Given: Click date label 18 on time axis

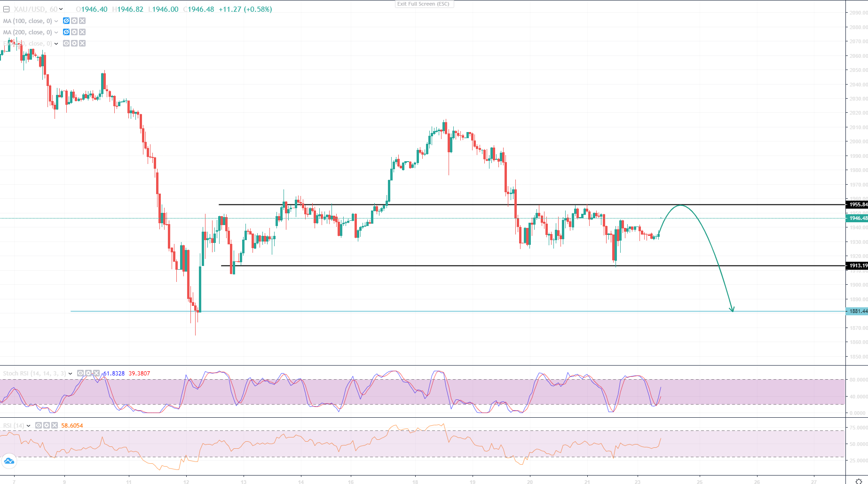Looking at the screenshot, I should click(x=415, y=482).
